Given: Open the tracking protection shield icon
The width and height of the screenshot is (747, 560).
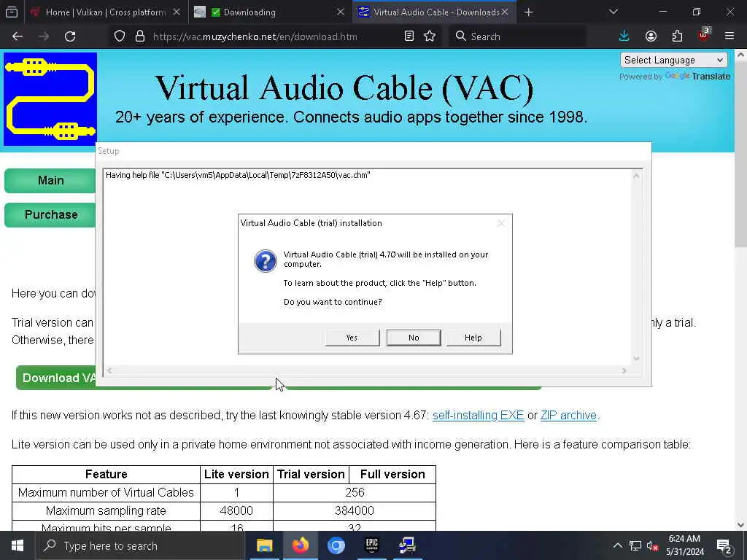Looking at the screenshot, I should [x=120, y=36].
